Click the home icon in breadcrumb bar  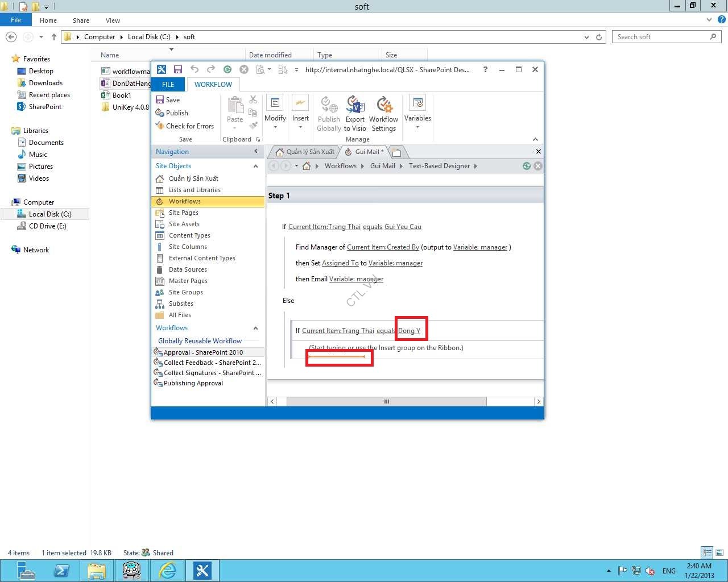[x=307, y=166]
